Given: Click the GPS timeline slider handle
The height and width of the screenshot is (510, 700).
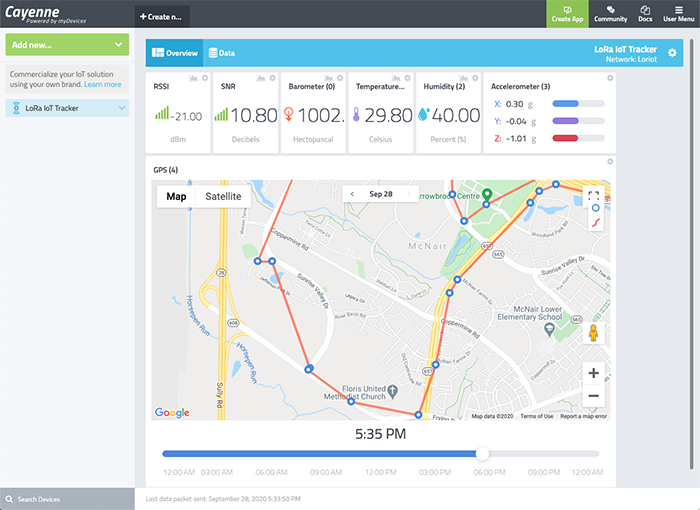Looking at the screenshot, I should 482,454.
